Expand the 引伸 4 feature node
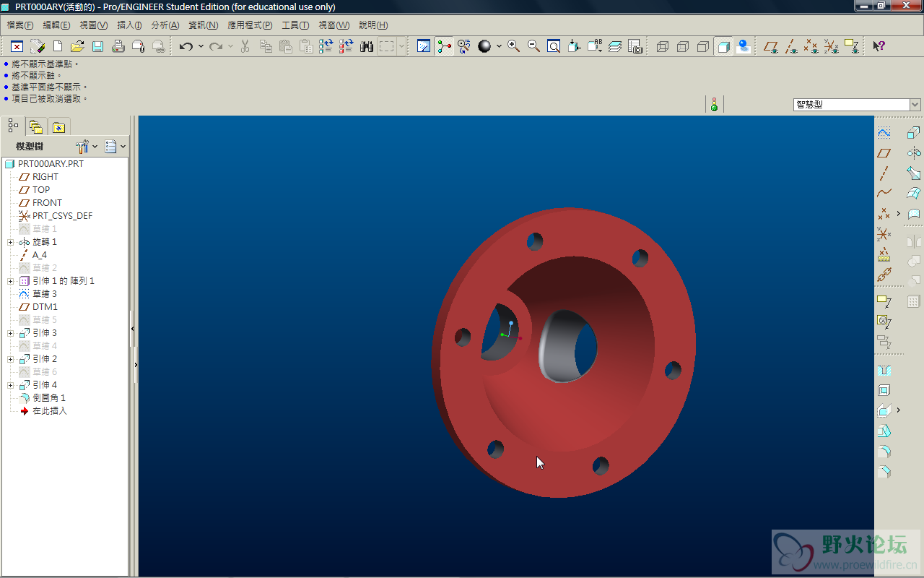This screenshot has width=924, height=578. point(11,385)
